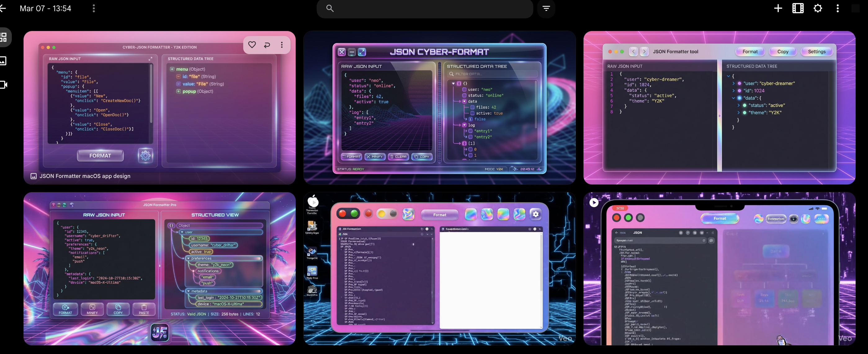Open more options on the first thumbnail
Image resolution: width=868 pixels, height=354 pixels.
click(x=282, y=45)
